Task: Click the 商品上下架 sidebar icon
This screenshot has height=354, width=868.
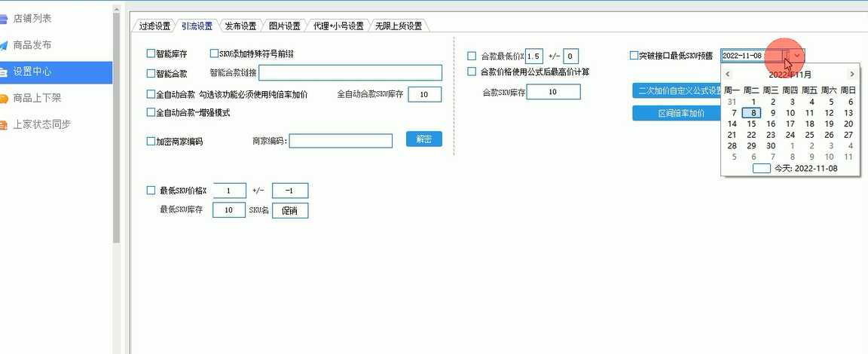Action: coord(4,99)
